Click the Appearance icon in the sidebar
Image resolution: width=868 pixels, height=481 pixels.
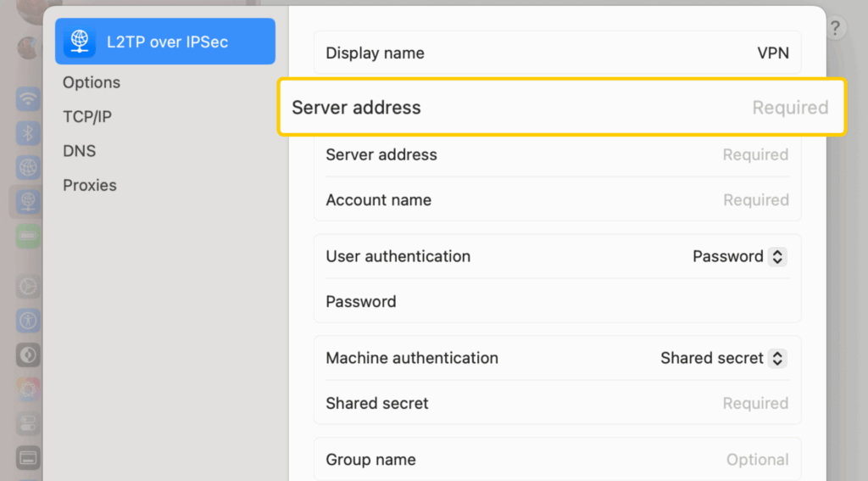(x=29, y=355)
